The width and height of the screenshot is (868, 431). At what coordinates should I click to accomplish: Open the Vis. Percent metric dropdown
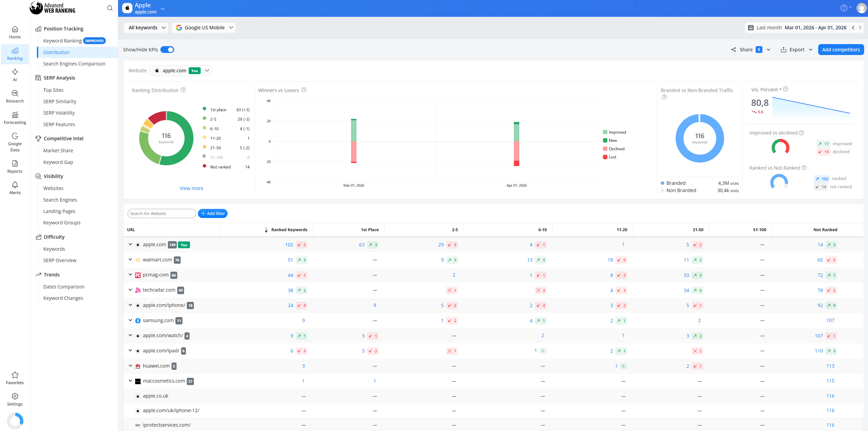click(x=766, y=90)
